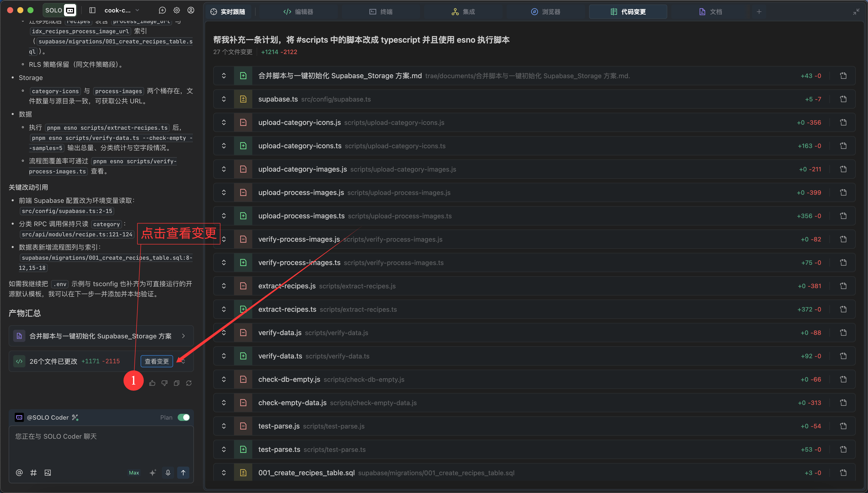Click the send arrow button

183,472
